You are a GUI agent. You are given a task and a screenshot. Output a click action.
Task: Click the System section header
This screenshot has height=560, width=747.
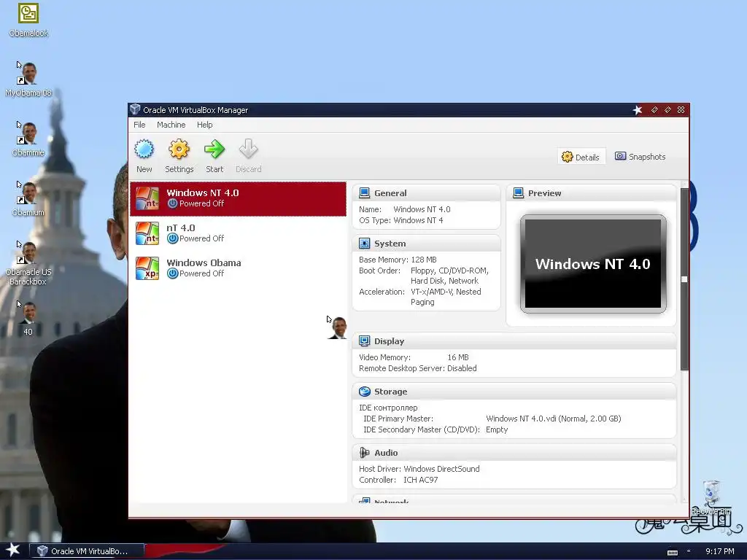(x=426, y=244)
